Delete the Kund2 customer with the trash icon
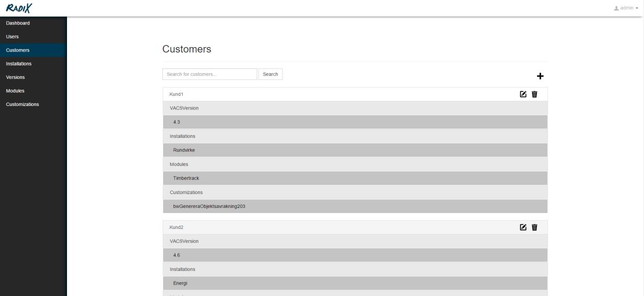 tap(535, 227)
